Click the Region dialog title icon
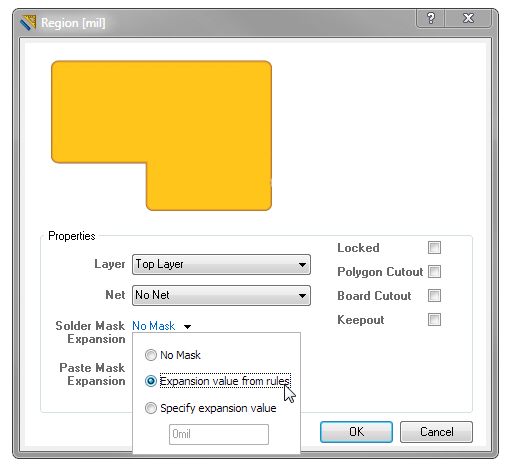Screen dimensions: 517x471 click(x=28, y=23)
